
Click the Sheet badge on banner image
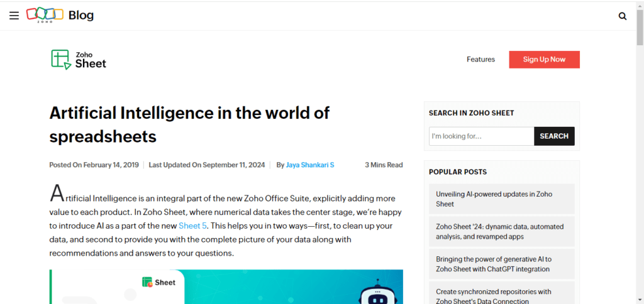pyautogui.click(x=159, y=283)
